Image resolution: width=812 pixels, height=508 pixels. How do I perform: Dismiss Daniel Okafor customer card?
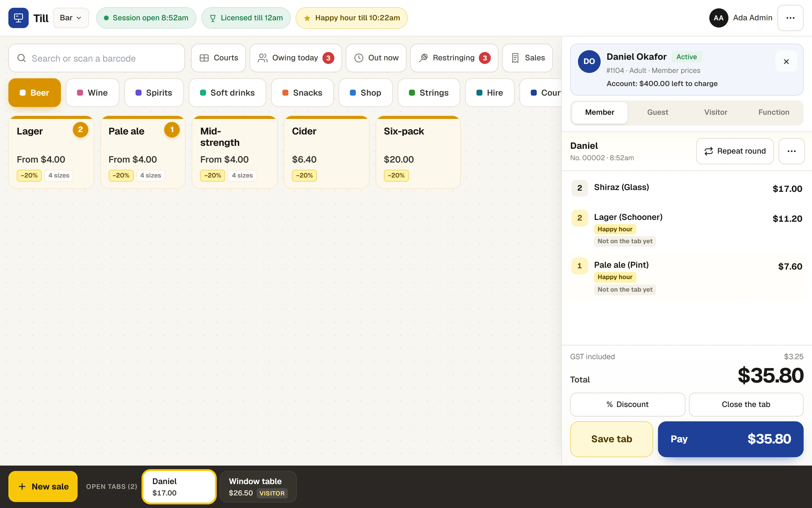pyautogui.click(x=786, y=62)
